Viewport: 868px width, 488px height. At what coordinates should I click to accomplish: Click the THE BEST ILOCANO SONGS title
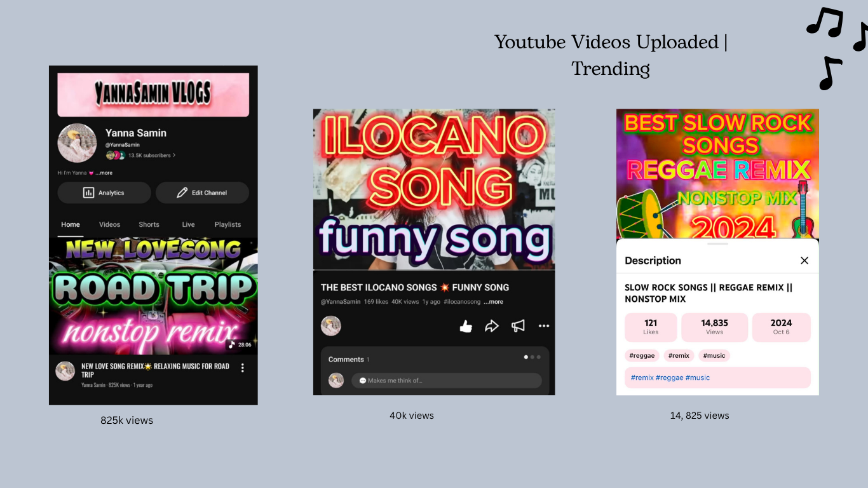click(x=415, y=287)
